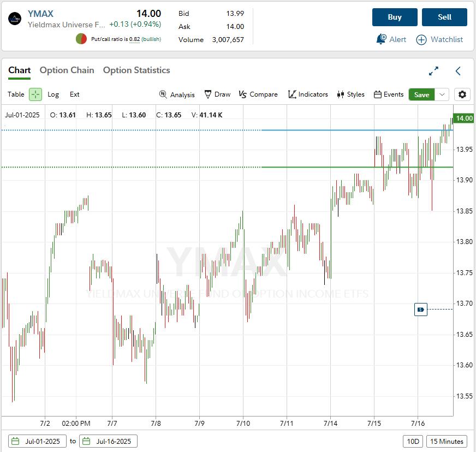Open the Indicators menu
The width and height of the screenshot is (476, 452).
click(308, 94)
